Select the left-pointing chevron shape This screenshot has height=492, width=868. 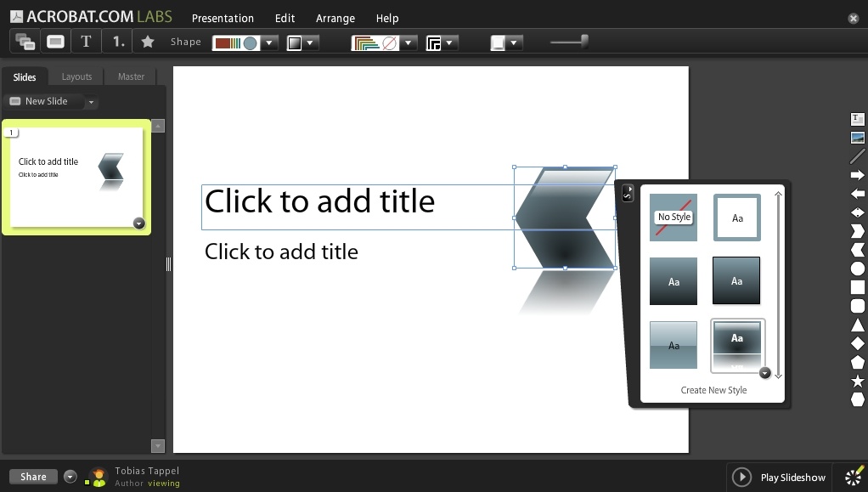(x=858, y=250)
